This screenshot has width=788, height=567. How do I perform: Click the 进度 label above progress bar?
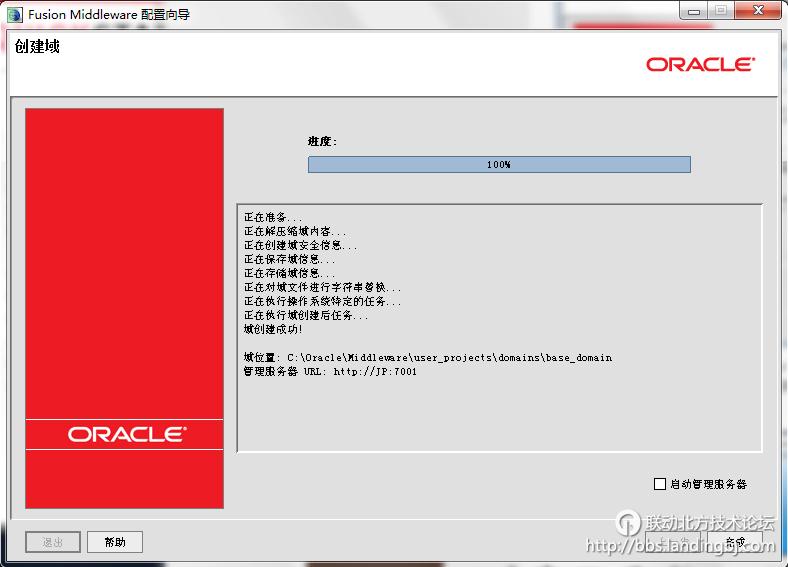(x=322, y=141)
